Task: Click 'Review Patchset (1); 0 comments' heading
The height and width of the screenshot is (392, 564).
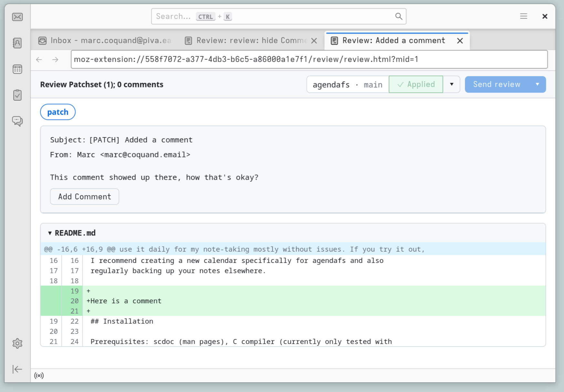Action: click(102, 85)
